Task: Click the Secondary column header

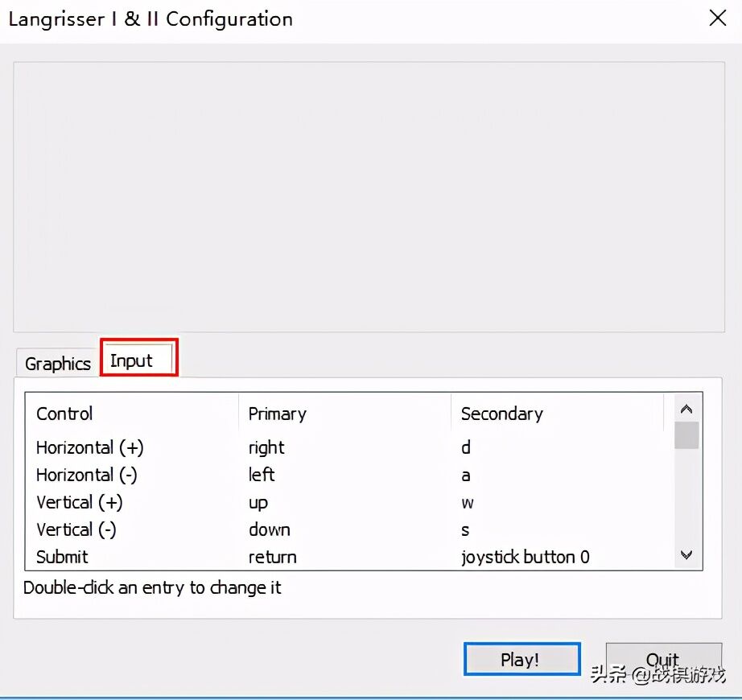Action: click(501, 414)
